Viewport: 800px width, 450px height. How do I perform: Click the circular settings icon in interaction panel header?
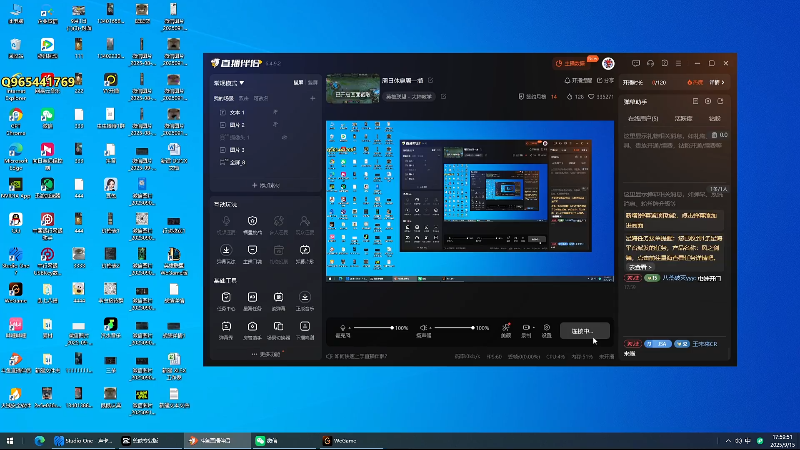[708, 102]
